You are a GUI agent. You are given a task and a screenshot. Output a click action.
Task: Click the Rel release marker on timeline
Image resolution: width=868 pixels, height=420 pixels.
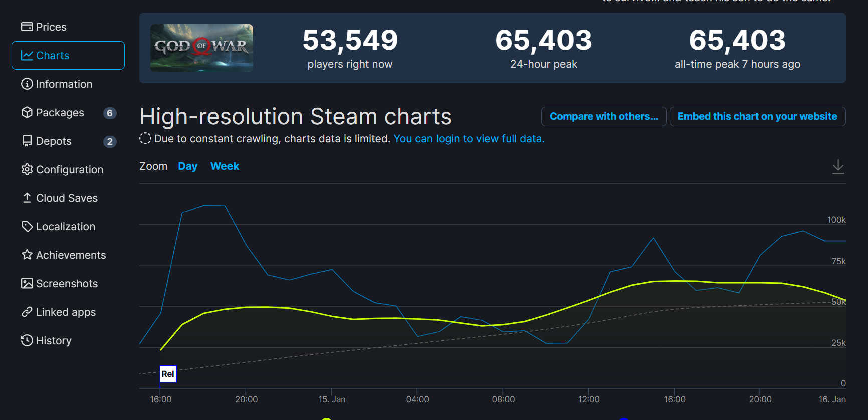tap(168, 374)
